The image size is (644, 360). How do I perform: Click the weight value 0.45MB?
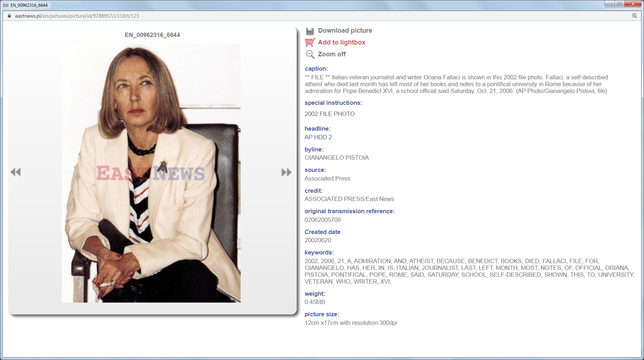315,302
